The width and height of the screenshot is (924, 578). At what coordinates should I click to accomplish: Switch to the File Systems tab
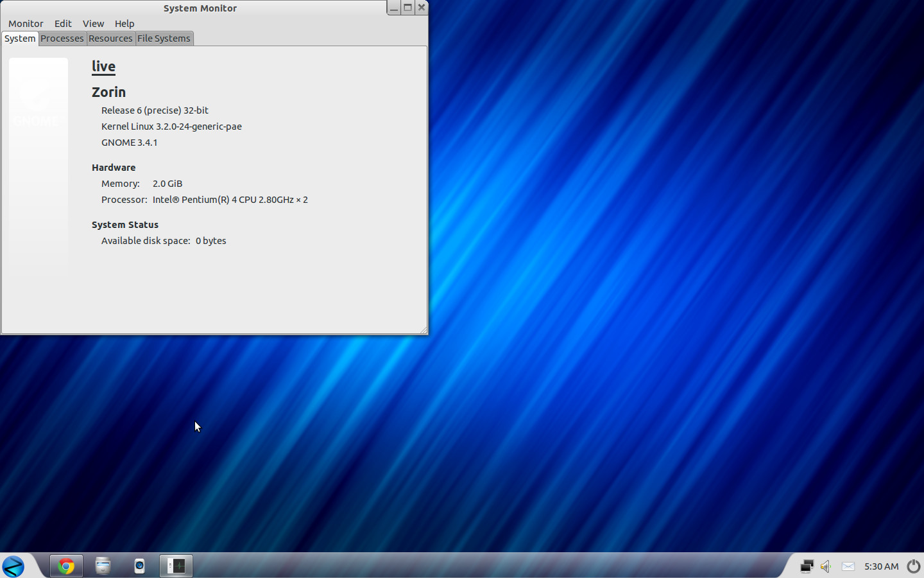164,39
